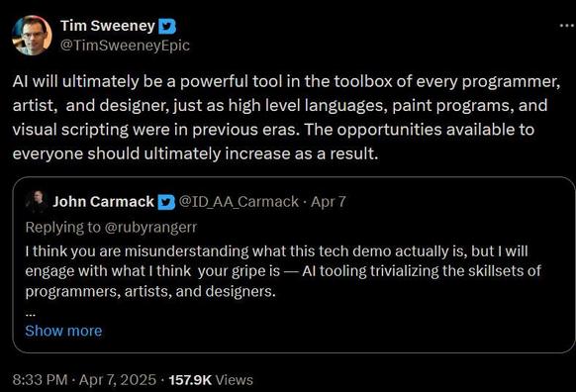Click the 8:33 PM timestamp
Image resolution: width=576 pixels, height=392 pixels.
(40, 380)
